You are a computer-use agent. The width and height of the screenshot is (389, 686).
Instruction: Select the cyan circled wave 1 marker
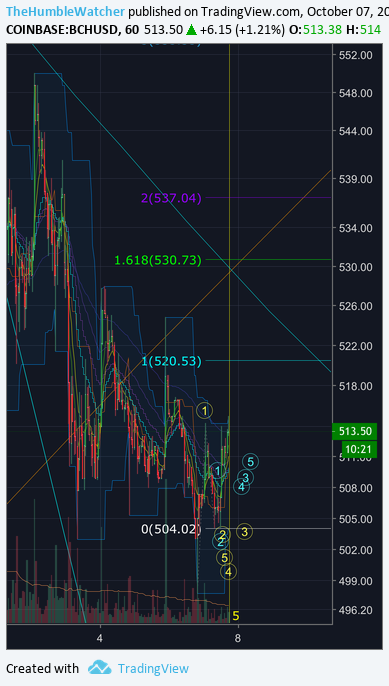point(217,471)
